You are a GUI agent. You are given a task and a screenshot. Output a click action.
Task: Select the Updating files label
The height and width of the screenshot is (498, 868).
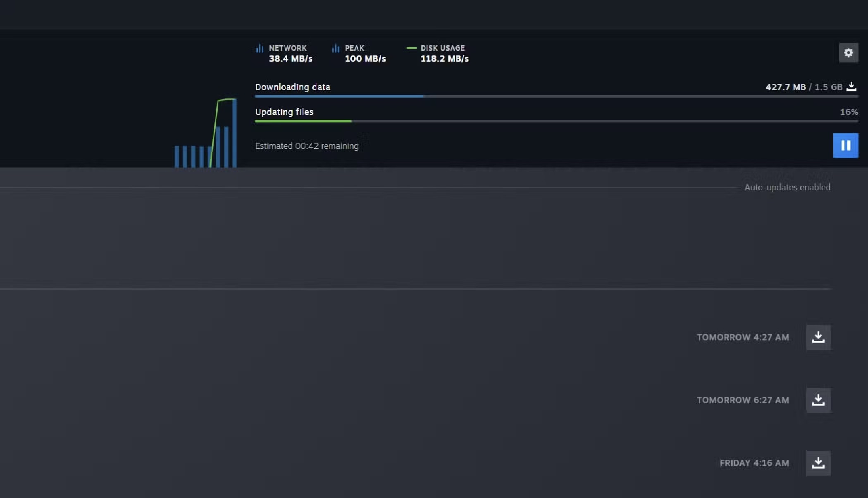click(284, 112)
